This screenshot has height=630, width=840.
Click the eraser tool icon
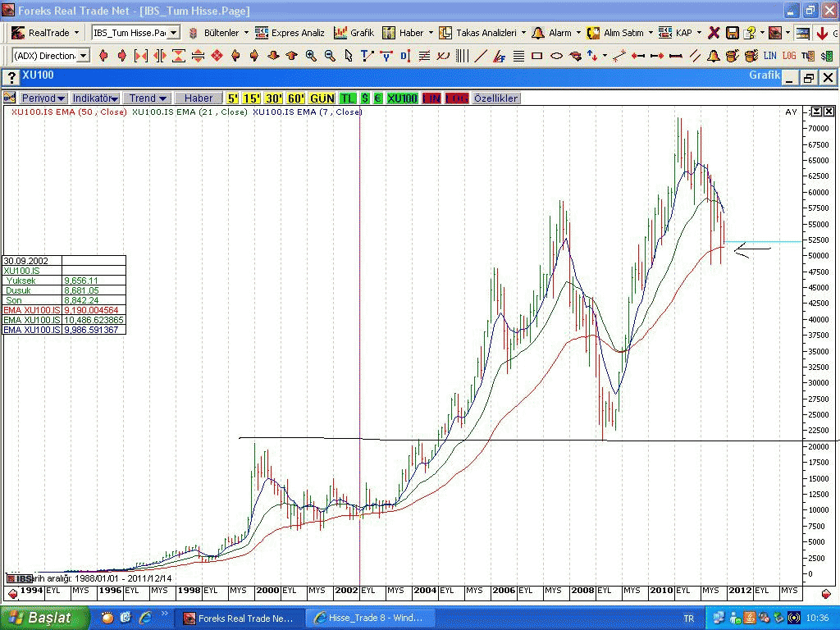[x=575, y=56]
